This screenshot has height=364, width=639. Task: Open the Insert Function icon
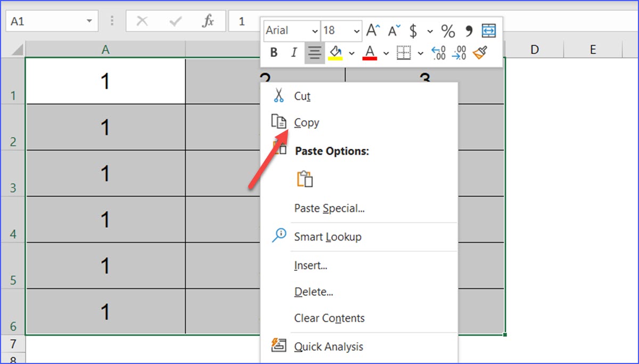coord(208,21)
